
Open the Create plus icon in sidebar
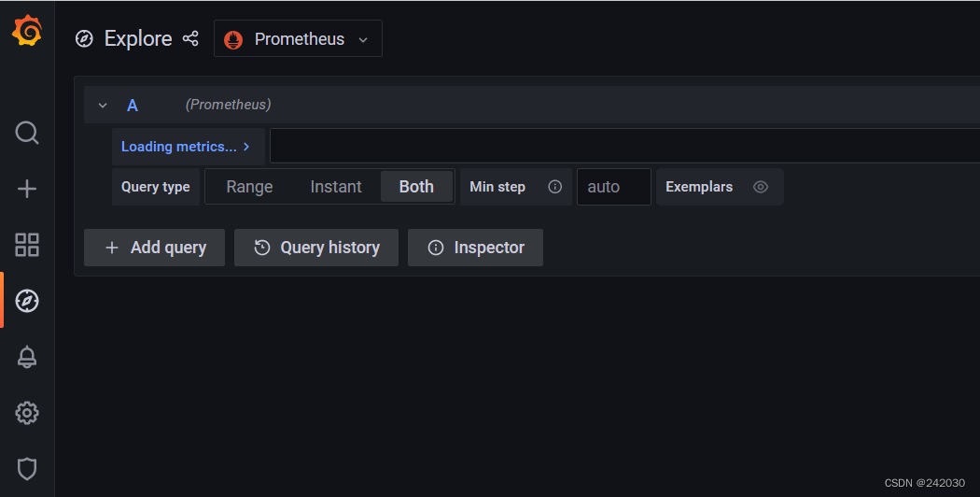(27, 189)
